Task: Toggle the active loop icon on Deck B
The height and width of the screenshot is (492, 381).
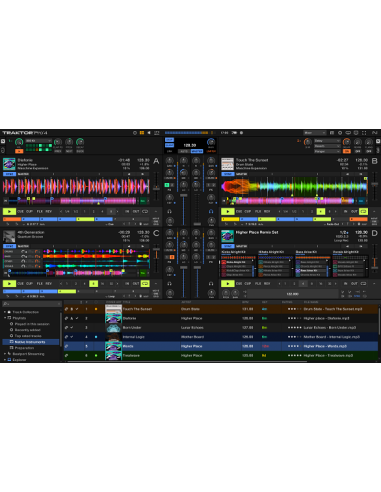Action: tap(363, 211)
